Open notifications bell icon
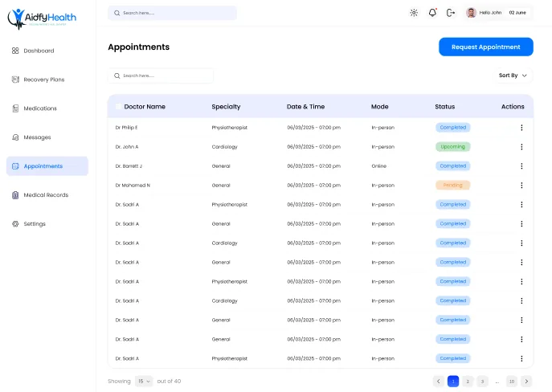This screenshot has width=552, height=392. click(432, 13)
